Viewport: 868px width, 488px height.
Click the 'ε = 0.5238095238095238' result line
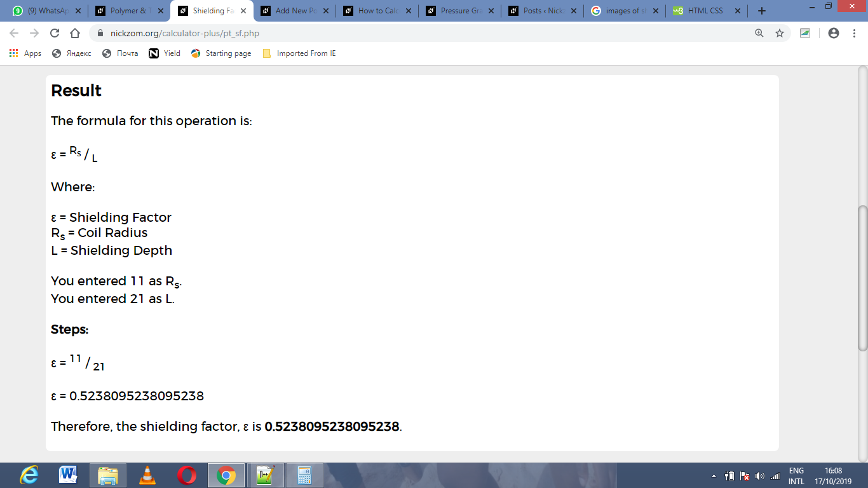(127, 396)
